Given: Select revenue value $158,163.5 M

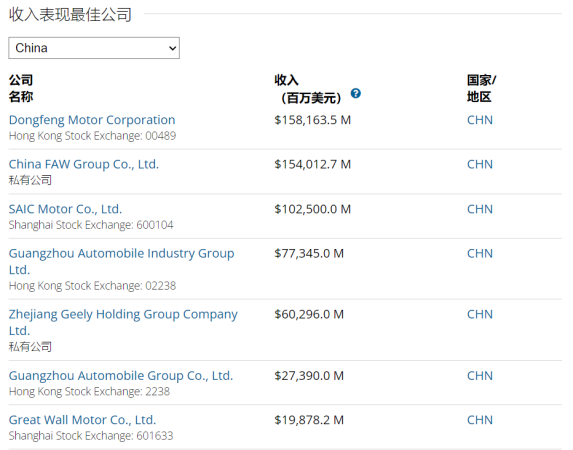Looking at the screenshot, I should click(312, 120).
